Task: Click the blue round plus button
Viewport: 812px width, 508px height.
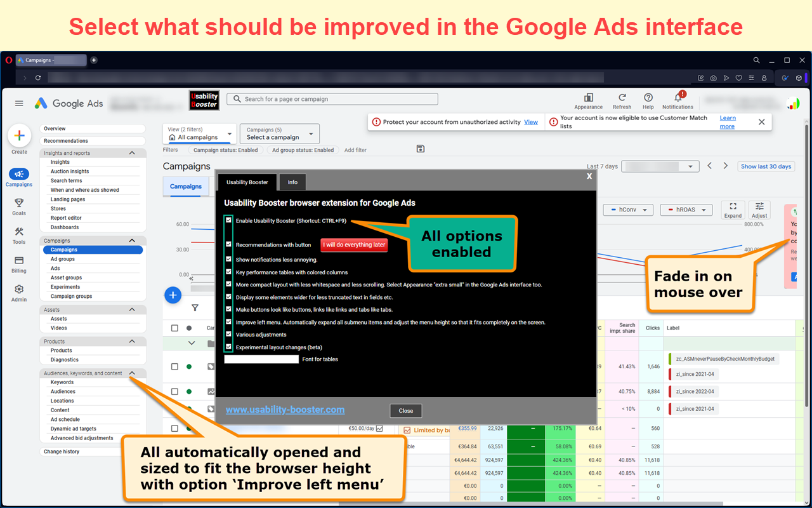Action: [x=173, y=295]
